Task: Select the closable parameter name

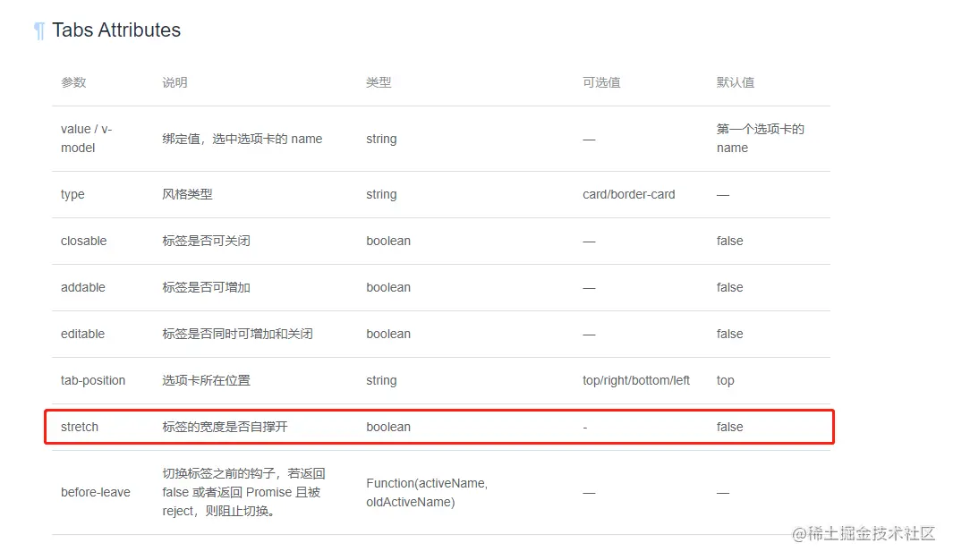Action: tap(82, 241)
